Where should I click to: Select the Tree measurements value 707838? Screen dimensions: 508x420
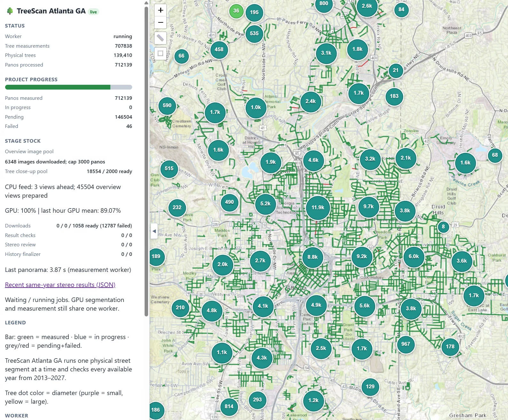[x=123, y=46]
